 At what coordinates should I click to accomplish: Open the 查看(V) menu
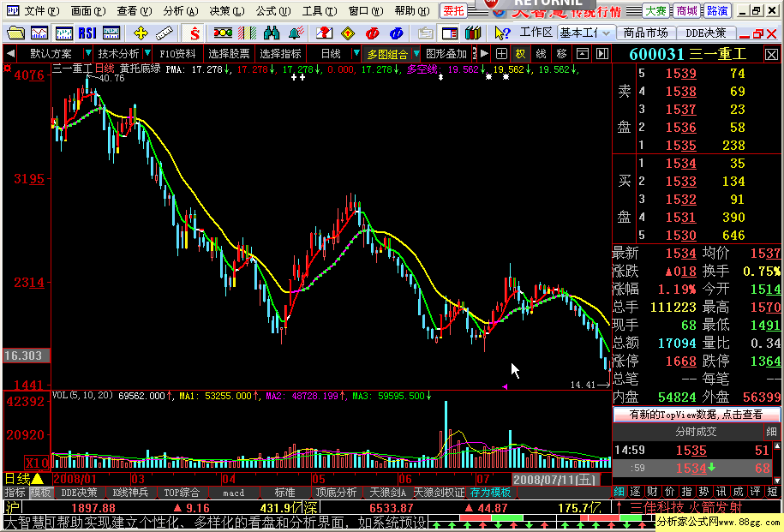(134, 10)
